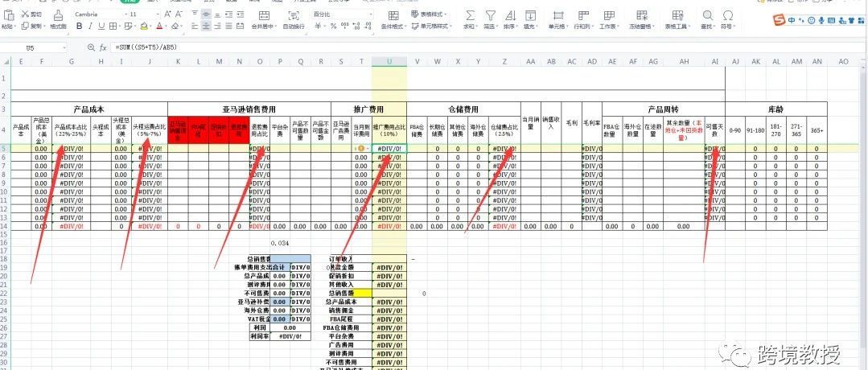868x370 pixels.
Task: Toggle Underline formatting
Action: (101, 26)
